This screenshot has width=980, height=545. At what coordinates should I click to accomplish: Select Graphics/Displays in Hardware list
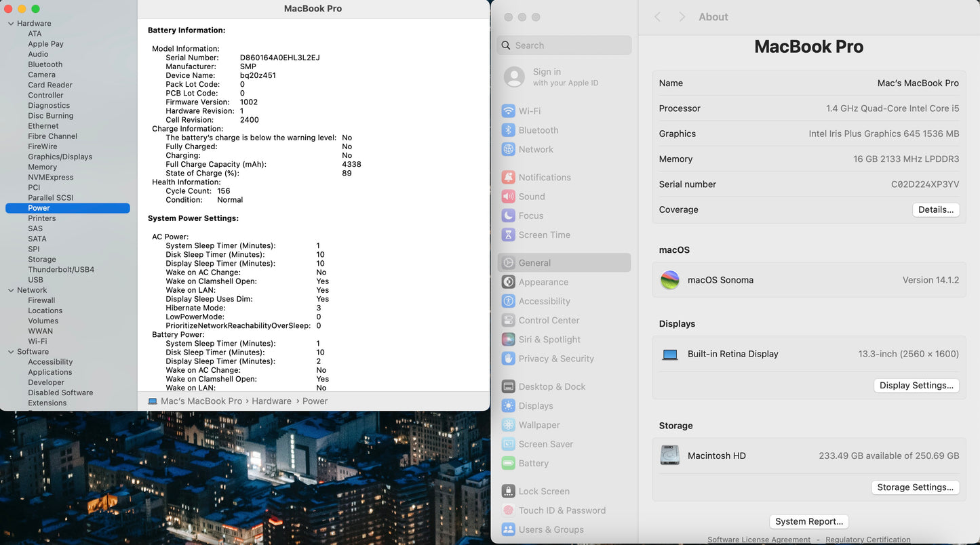(60, 157)
